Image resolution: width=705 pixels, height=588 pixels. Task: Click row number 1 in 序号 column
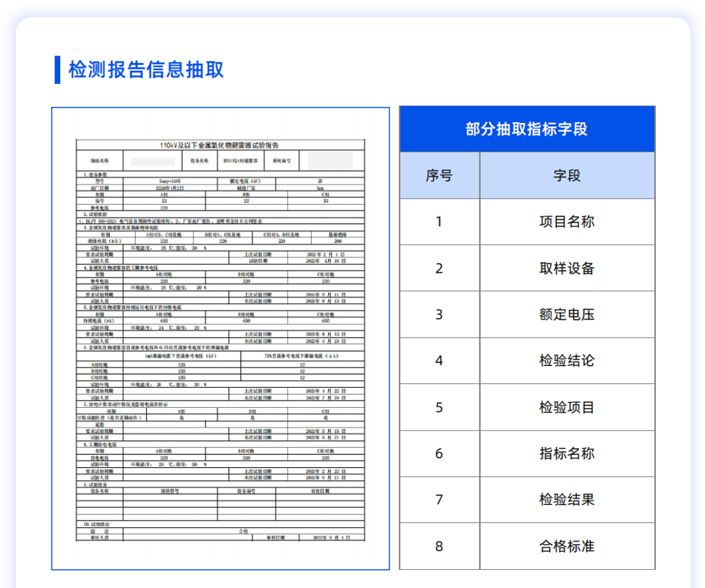click(439, 222)
